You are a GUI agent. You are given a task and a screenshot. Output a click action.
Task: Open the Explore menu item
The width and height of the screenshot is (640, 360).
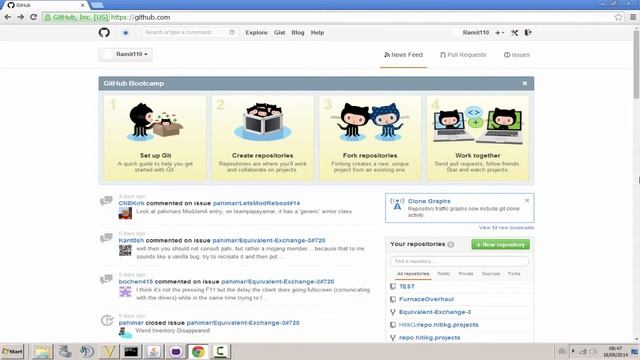tap(256, 33)
